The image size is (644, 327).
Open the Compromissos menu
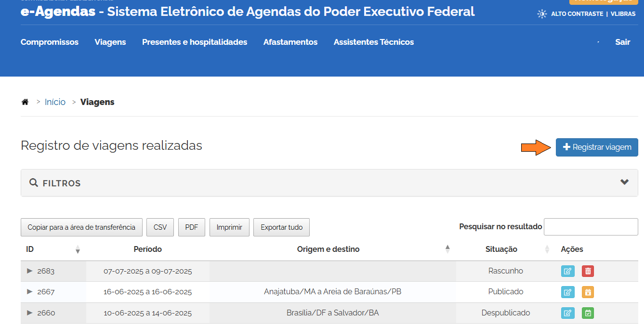(50, 42)
